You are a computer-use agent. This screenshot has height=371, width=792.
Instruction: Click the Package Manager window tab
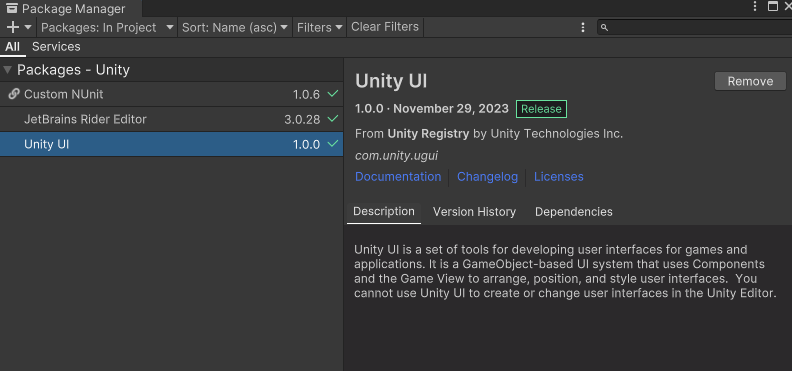click(71, 9)
